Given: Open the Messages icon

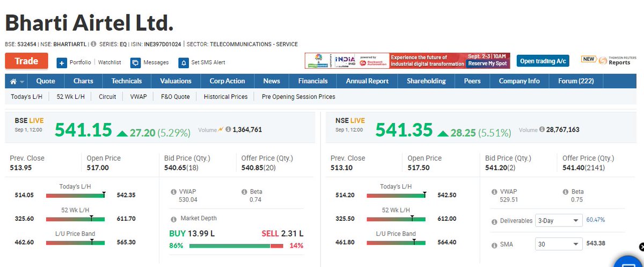Looking at the screenshot, I should 135,63.
